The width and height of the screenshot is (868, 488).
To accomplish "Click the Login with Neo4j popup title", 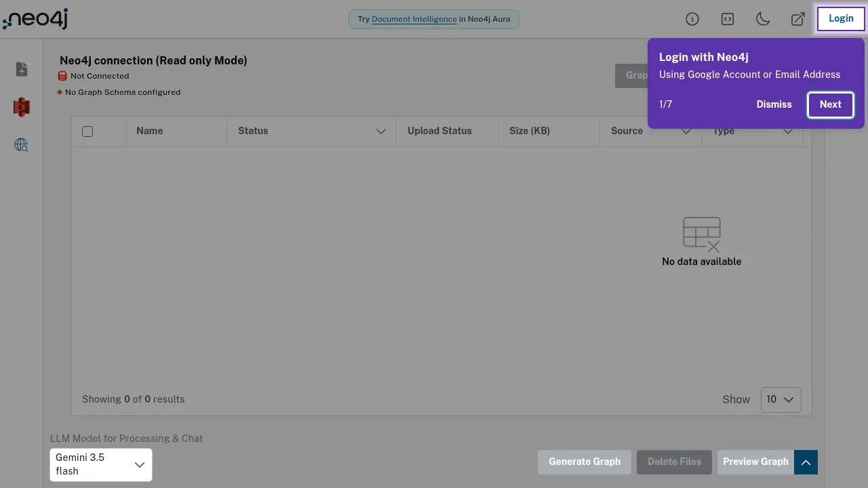I will click(704, 57).
